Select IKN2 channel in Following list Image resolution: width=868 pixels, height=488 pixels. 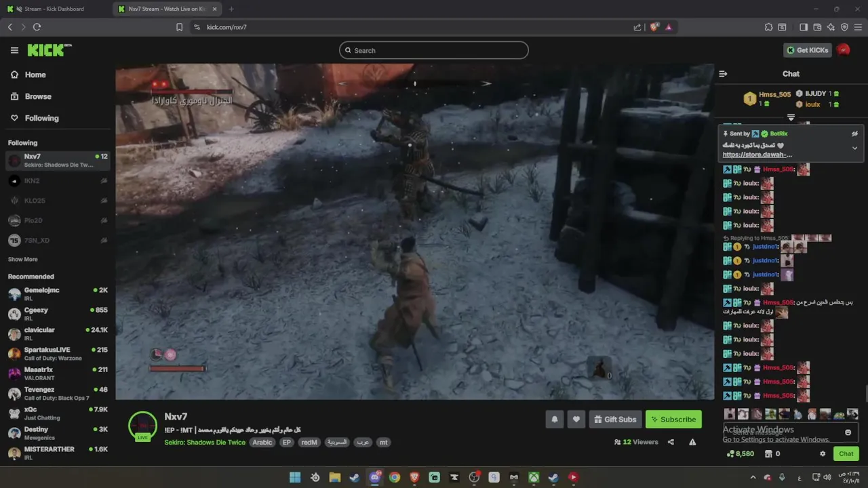(58, 181)
